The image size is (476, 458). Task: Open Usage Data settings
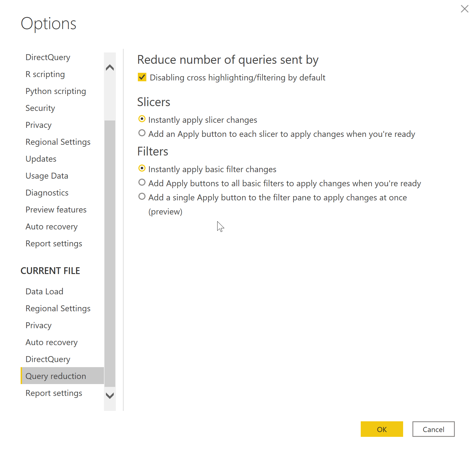pos(47,176)
